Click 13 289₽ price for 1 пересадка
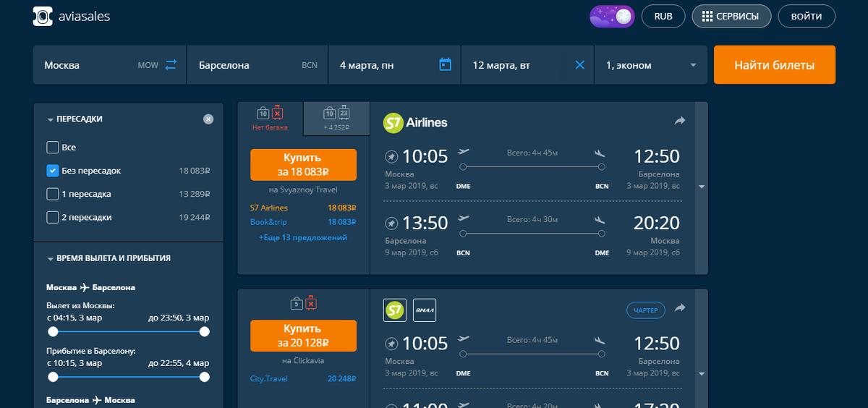 click(x=194, y=194)
